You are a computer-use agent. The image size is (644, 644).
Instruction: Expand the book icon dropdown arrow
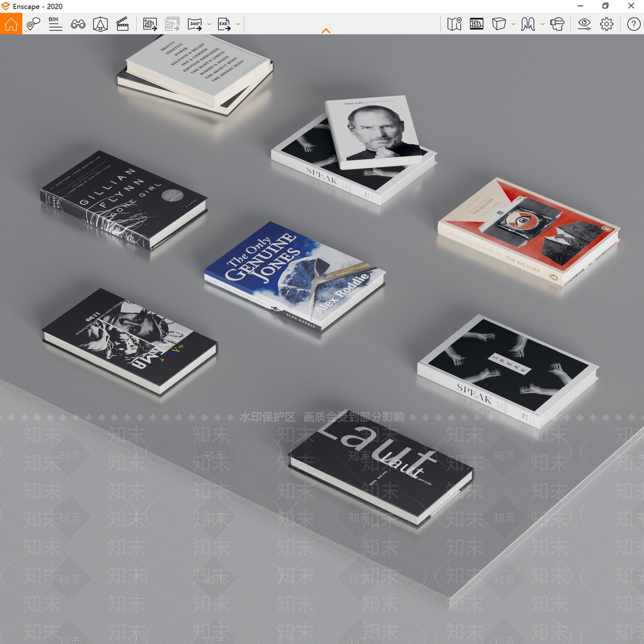pyautogui.click(x=542, y=24)
